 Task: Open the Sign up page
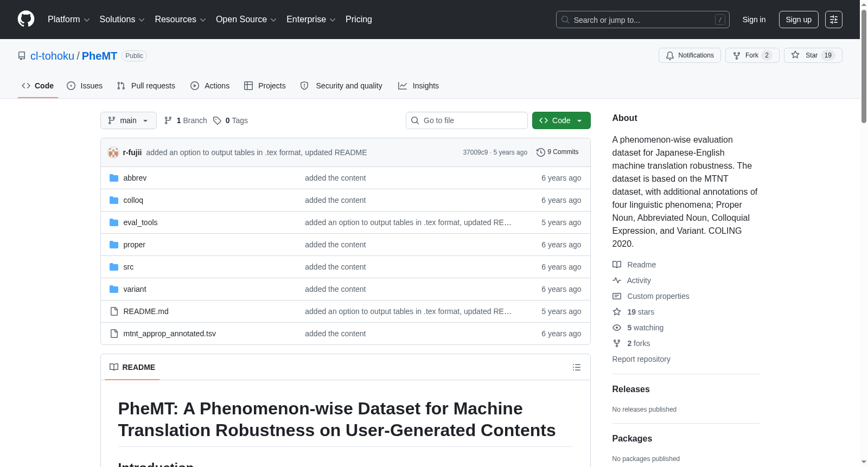coord(799,20)
